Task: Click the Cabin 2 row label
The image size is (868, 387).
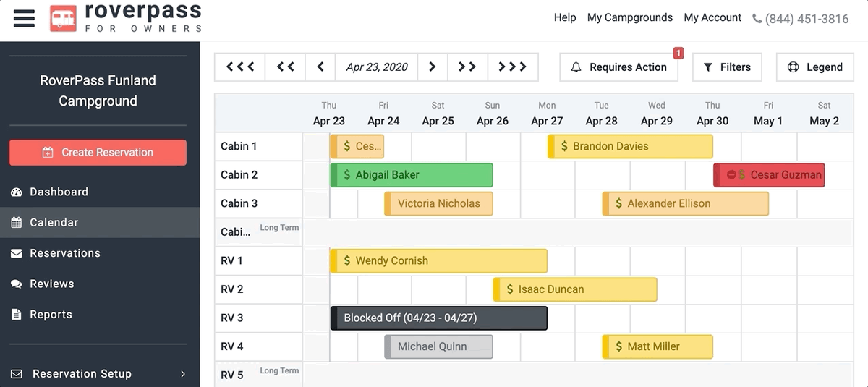Action: (239, 174)
